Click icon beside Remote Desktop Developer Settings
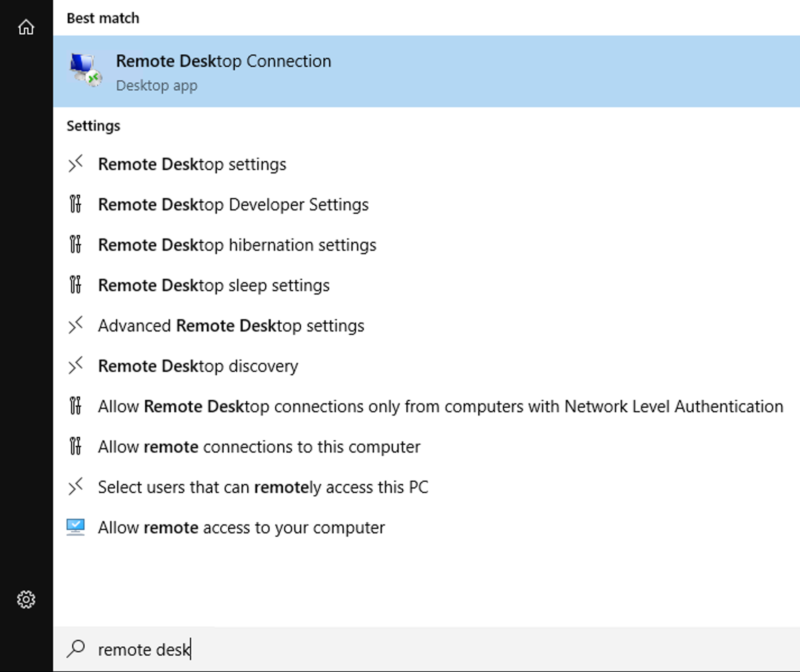The width and height of the screenshot is (800, 672). pyautogui.click(x=75, y=204)
